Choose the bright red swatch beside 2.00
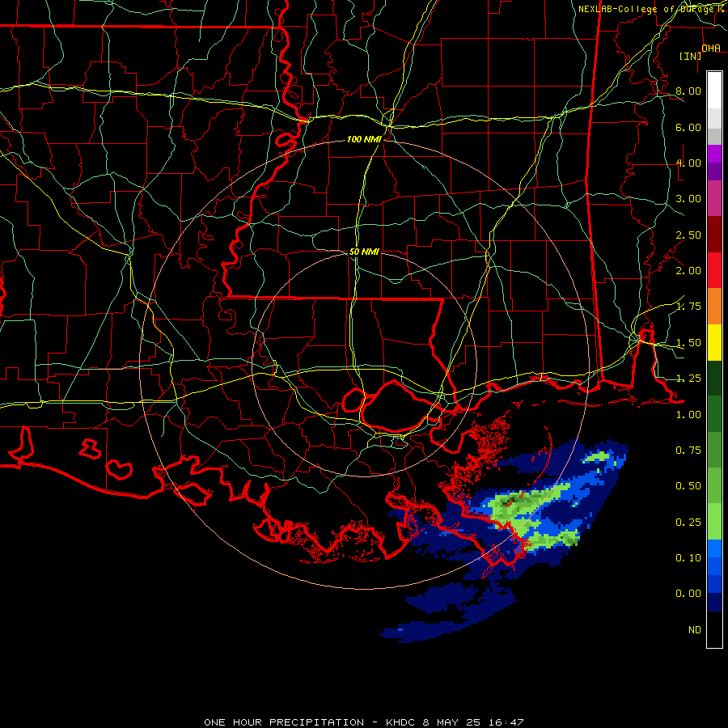 tap(714, 270)
